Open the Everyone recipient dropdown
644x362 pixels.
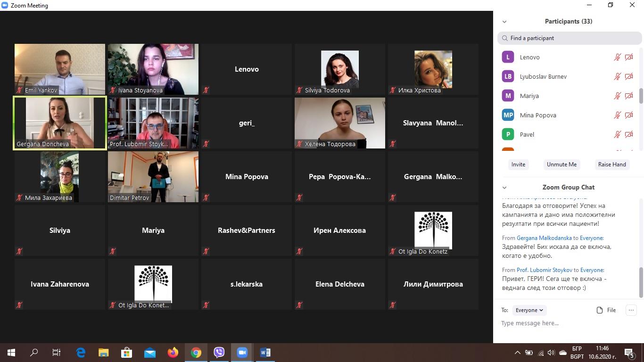tap(529, 310)
